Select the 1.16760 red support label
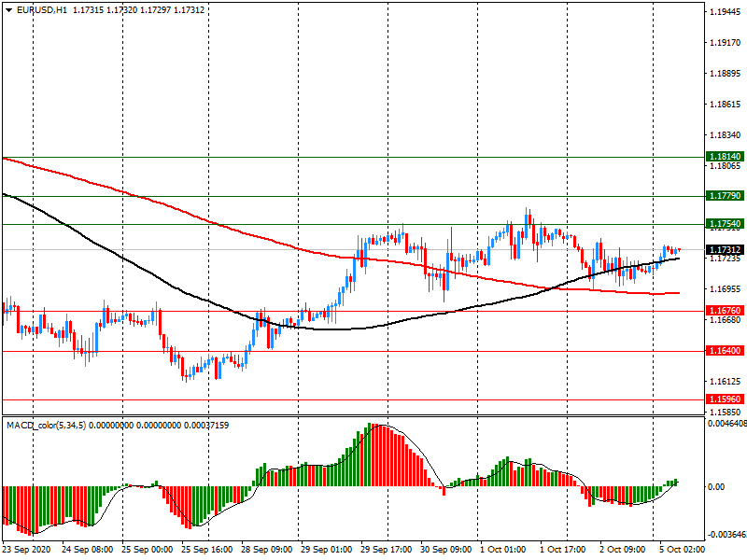 (x=725, y=311)
